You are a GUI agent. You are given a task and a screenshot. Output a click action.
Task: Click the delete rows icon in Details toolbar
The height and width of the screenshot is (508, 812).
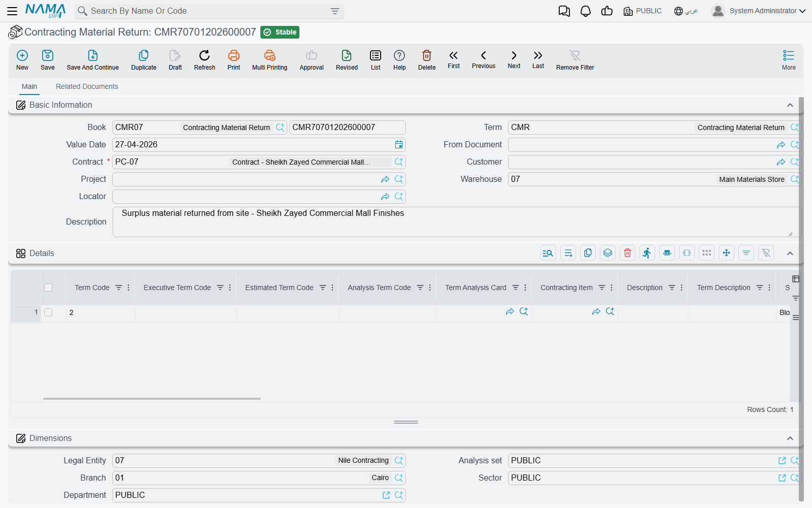pos(628,253)
